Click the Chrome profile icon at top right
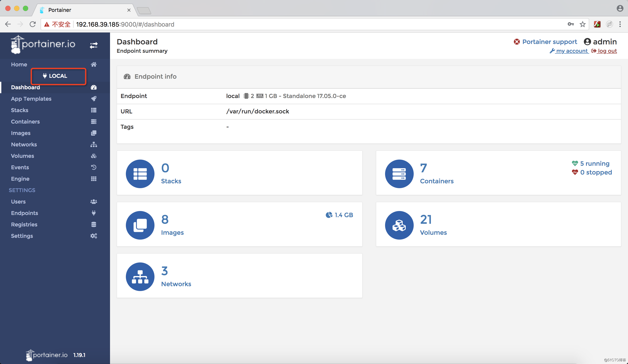Screen dimensions: 628x364 click(x=620, y=9)
